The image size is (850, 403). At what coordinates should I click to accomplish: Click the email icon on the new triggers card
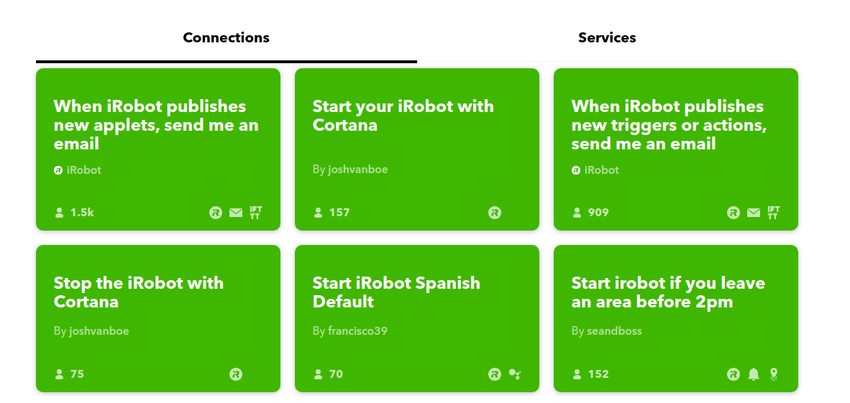click(x=753, y=213)
